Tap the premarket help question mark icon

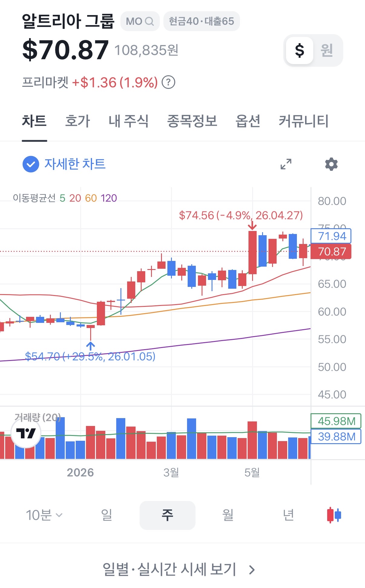pos(169,82)
